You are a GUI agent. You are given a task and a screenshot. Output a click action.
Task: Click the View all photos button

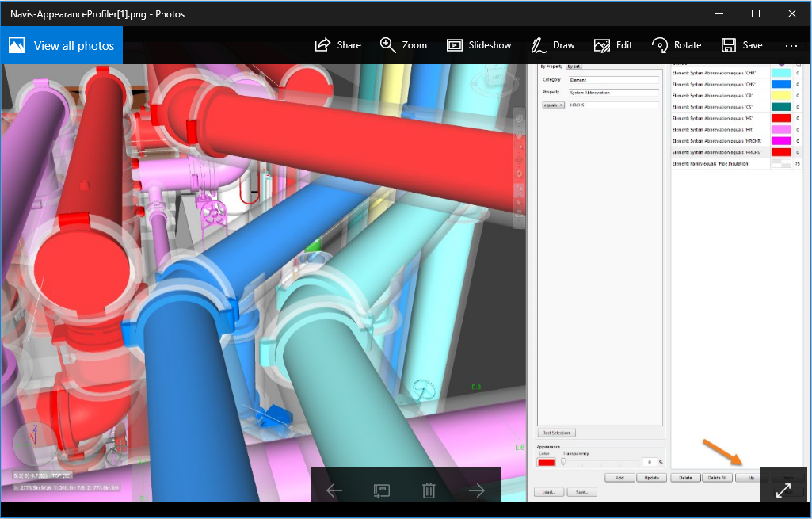point(61,44)
